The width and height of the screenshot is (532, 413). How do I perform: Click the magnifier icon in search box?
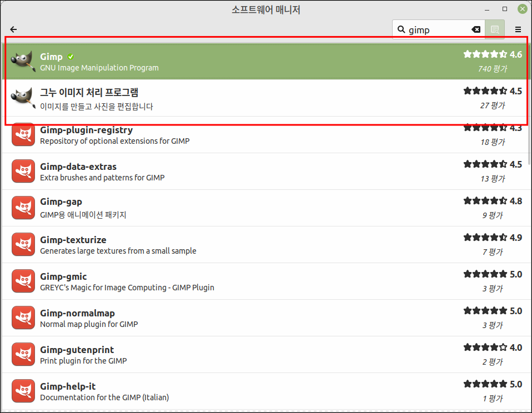click(401, 29)
